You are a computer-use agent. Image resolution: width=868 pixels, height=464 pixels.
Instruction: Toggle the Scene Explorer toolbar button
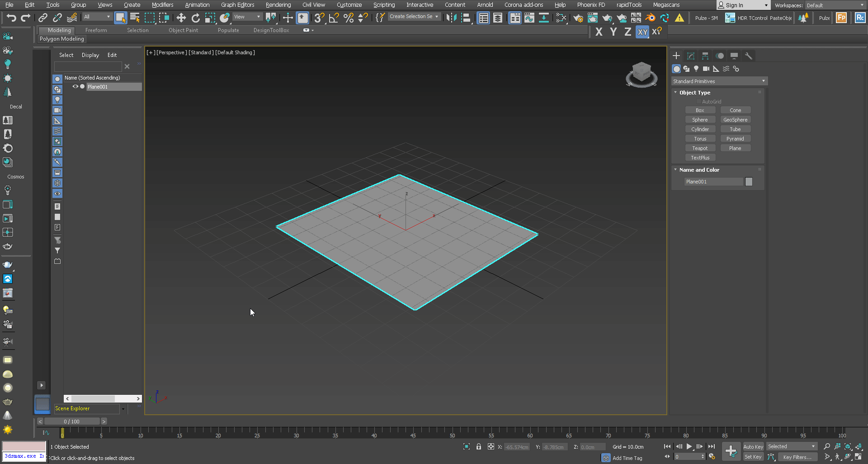pyautogui.click(x=483, y=18)
